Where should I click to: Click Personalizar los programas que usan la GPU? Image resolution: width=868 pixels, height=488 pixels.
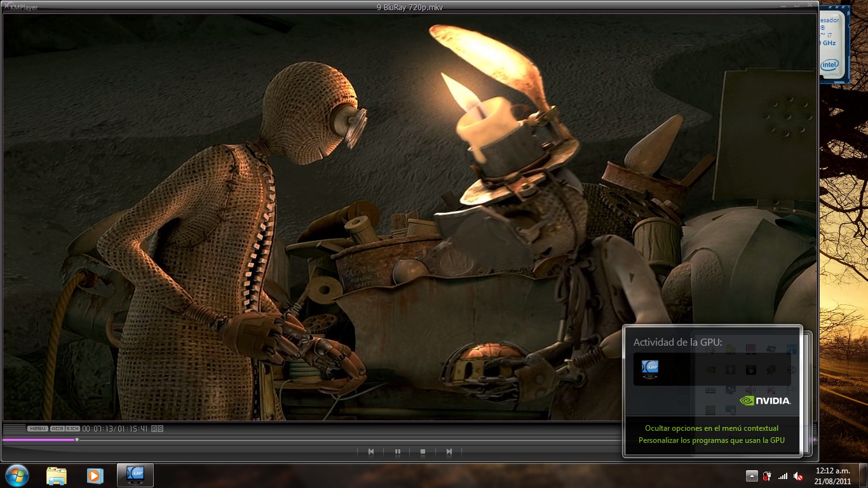pyautogui.click(x=712, y=440)
